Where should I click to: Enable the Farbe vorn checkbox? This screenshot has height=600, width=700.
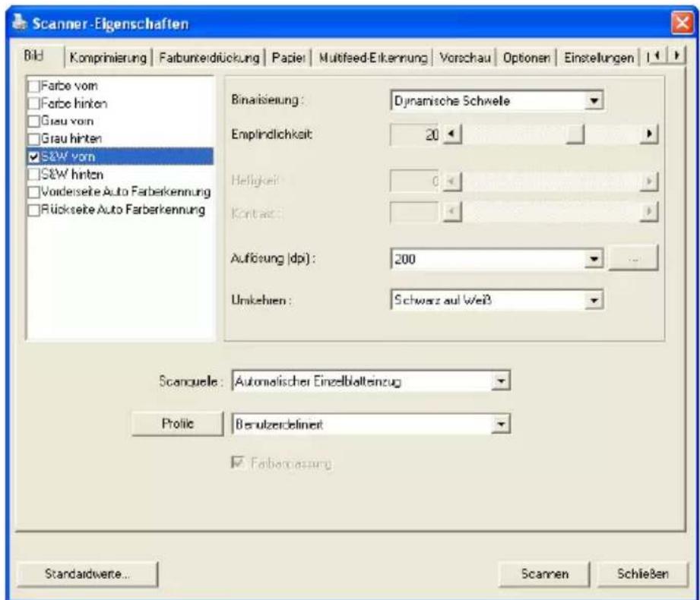[x=34, y=86]
